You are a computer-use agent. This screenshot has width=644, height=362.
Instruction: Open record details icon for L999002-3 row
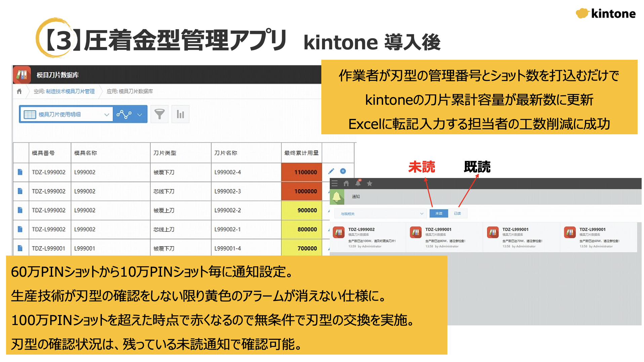pos(20,191)
